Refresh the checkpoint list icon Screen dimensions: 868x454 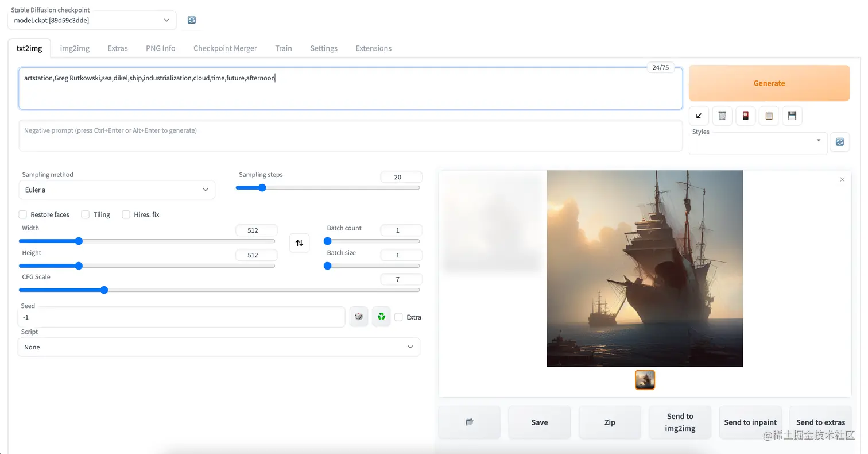192,20
